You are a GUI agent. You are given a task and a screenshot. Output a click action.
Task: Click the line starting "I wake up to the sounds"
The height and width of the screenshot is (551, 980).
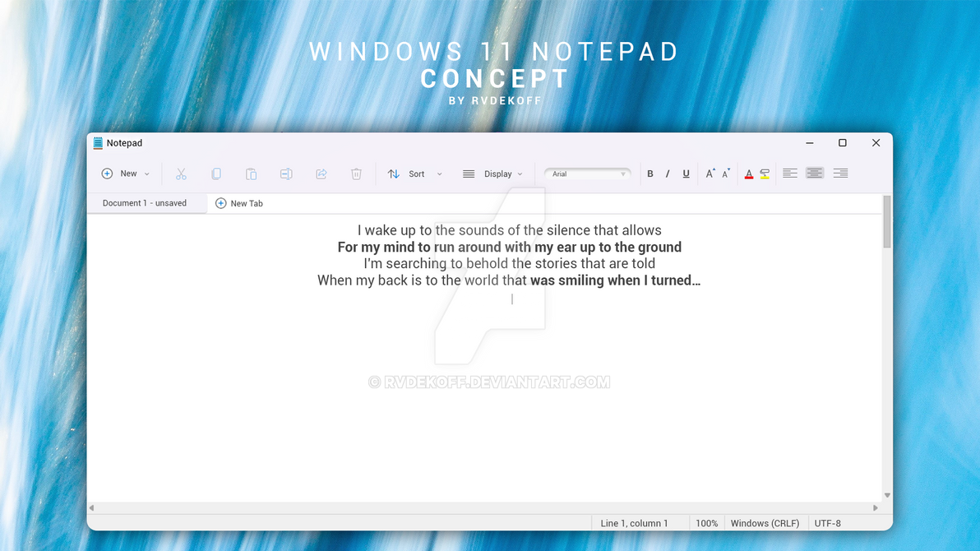[x=510, y=230]
